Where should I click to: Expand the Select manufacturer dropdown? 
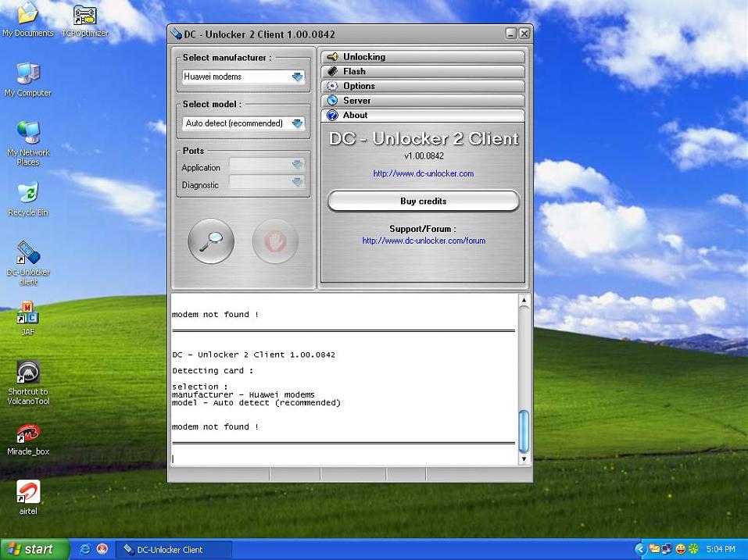point(297,77)
